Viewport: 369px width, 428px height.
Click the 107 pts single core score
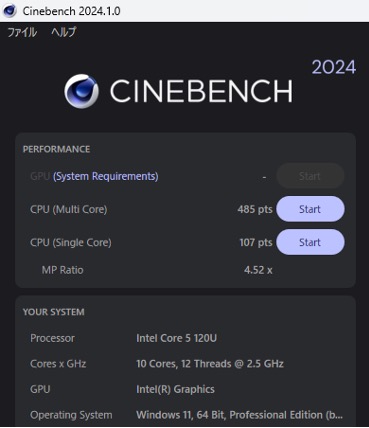click(x=256, y=242)
